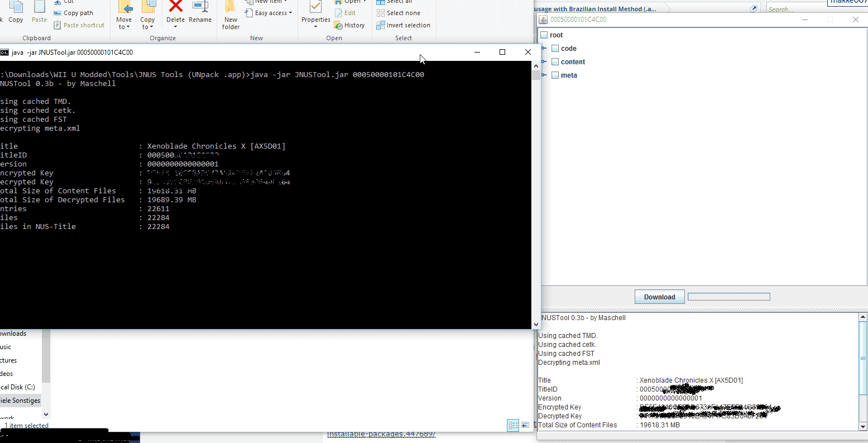868x443 pixels.
Task: Create a New folder from the ribbon
Action: point(231,15)
